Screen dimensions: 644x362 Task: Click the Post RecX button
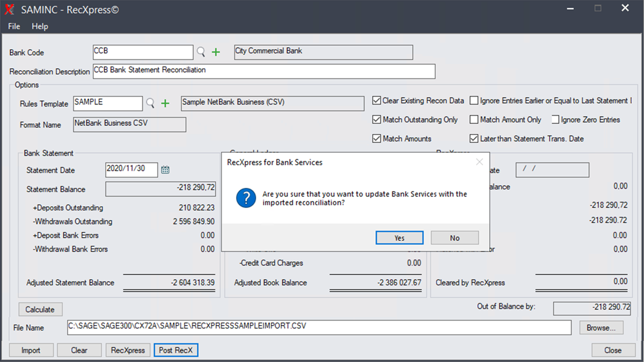click(x=176, y=350)
